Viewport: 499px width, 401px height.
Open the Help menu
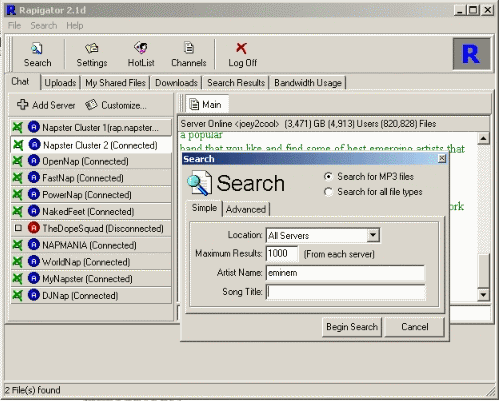pos(75,25)
